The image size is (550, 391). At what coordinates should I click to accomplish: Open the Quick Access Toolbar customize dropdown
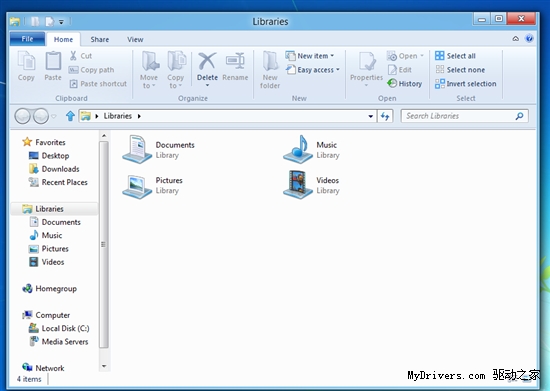(61, 22)
